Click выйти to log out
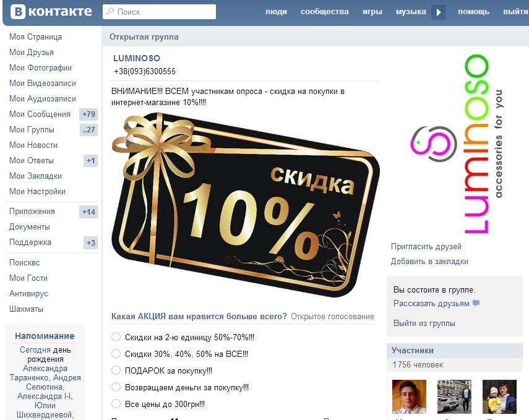 [515, 12]
